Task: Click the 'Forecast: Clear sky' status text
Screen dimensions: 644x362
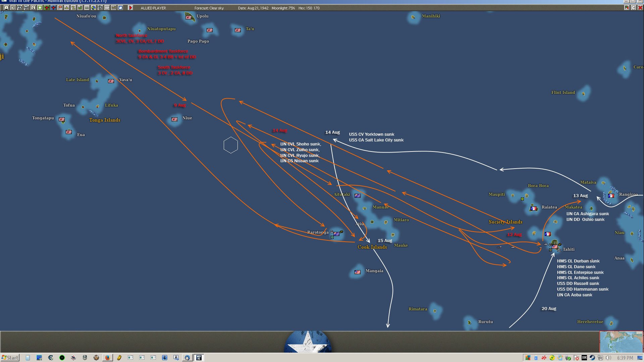Action: coord(209,8)
